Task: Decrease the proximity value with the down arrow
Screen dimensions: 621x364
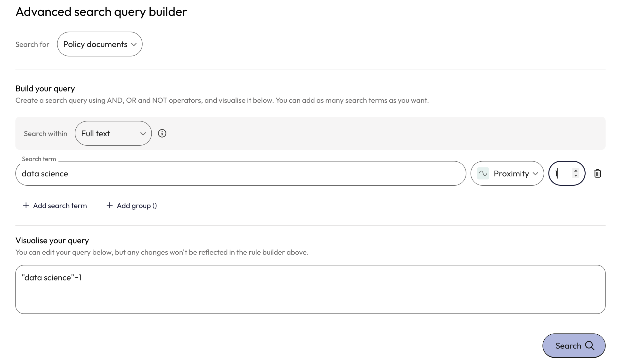Action: [576, 176]
